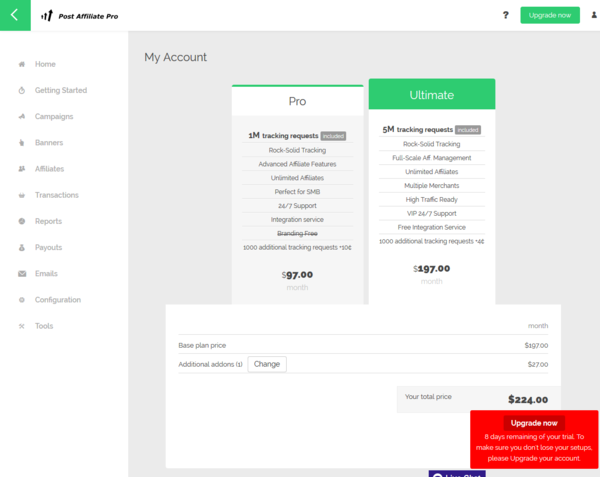Screen dimensions: 600x477
Task: Open Configuration menu item
Action: [x=58, y=300]
